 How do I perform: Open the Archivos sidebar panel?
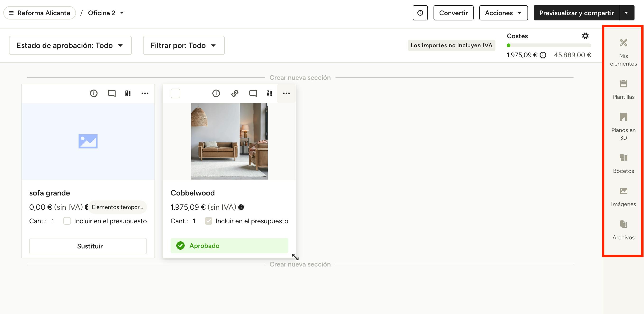pos(623,230)
